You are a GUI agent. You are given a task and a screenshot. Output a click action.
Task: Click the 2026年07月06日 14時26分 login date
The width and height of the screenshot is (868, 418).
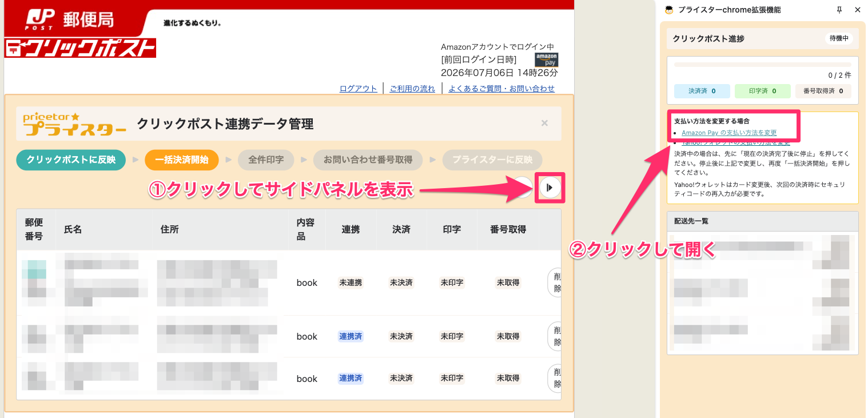(x=499, y=73)
